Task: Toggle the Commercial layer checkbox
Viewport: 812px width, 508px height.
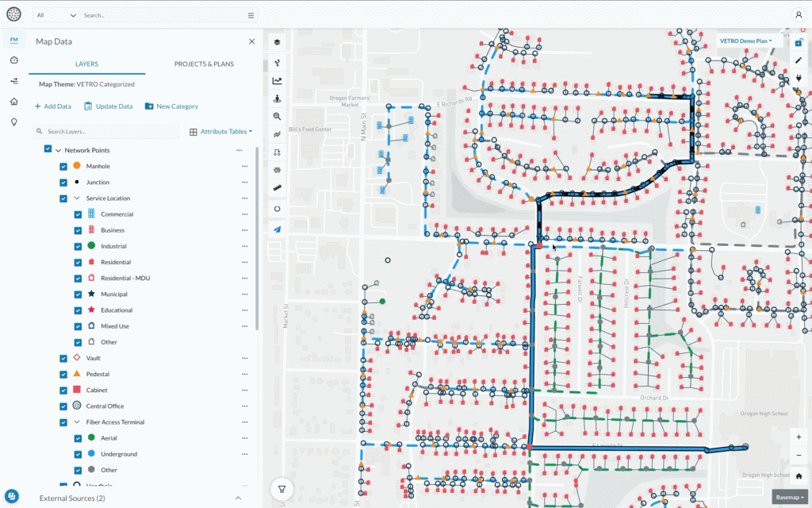Action: pos(78,214)
